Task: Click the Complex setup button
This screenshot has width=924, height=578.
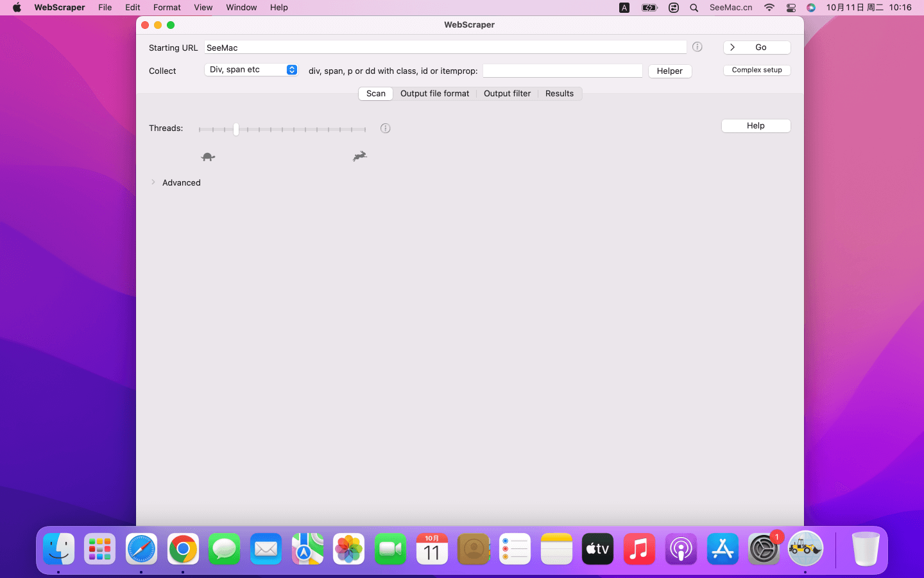Action: click(757, 70)
